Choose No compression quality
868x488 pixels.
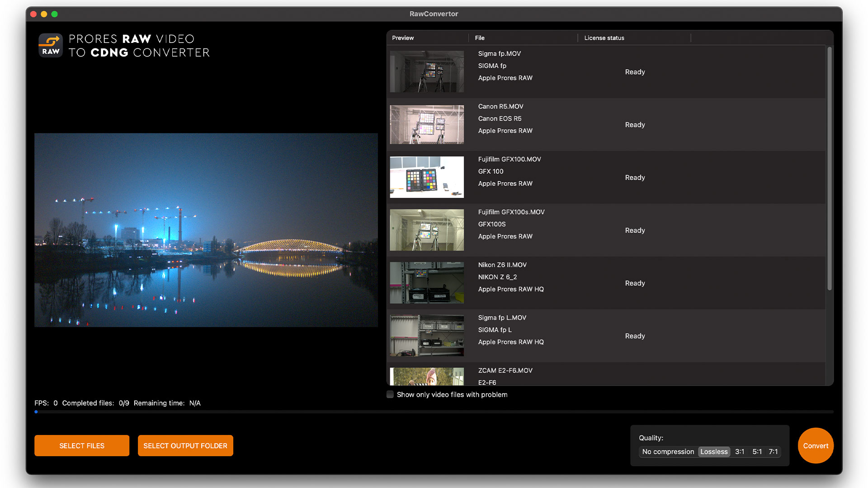[x=668, y=451]
